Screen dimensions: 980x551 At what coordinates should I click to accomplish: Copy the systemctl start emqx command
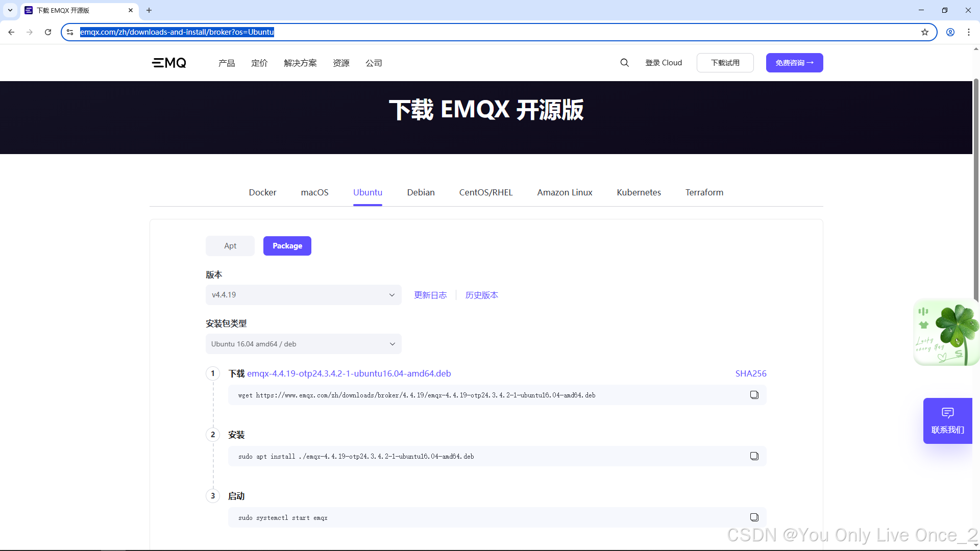pyautogui.click(x=754, y=517)
